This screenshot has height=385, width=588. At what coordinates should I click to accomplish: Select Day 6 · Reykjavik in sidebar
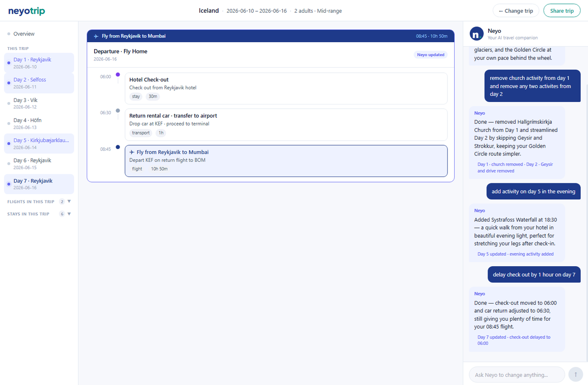[x=39, y=164]
